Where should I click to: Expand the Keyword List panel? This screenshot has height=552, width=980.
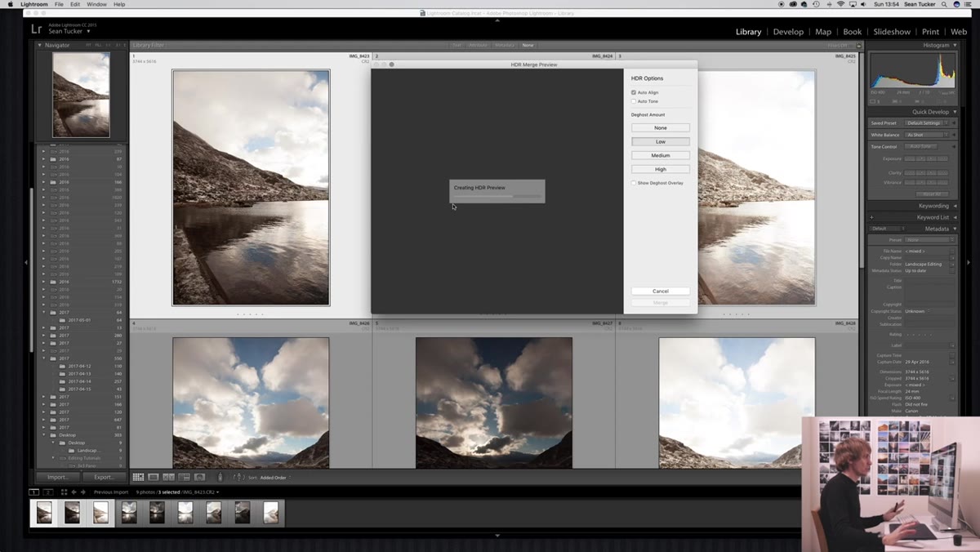pyautogui.click(x=955, y=217)
